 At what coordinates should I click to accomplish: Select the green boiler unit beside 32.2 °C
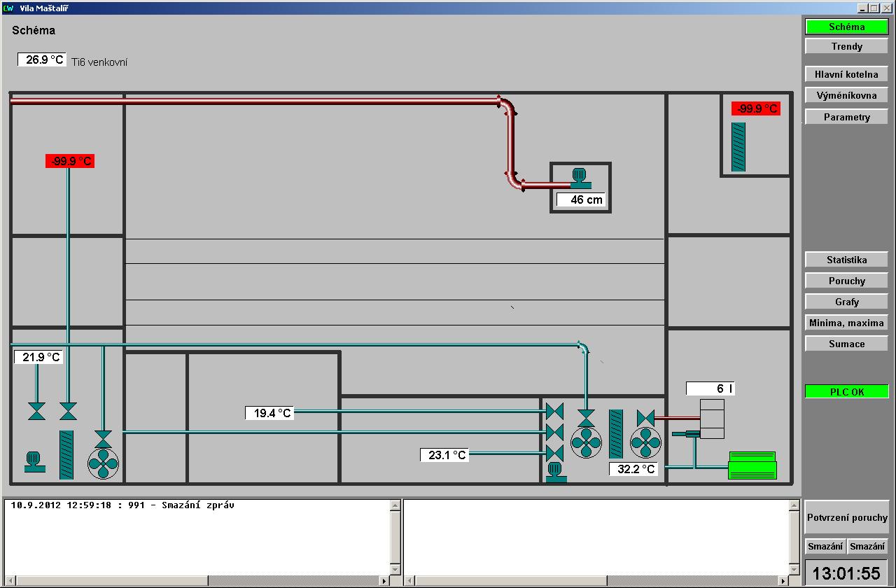tap(752, 465)
